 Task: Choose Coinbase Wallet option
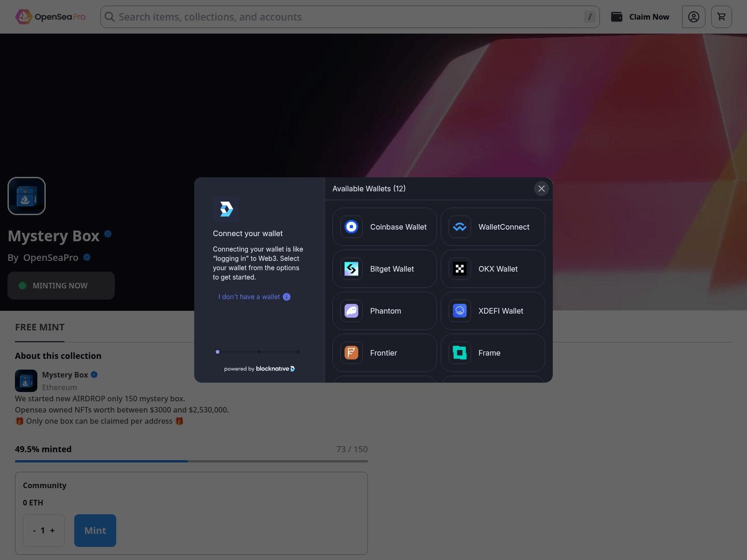pyautogui.click(x=385, y=227)
